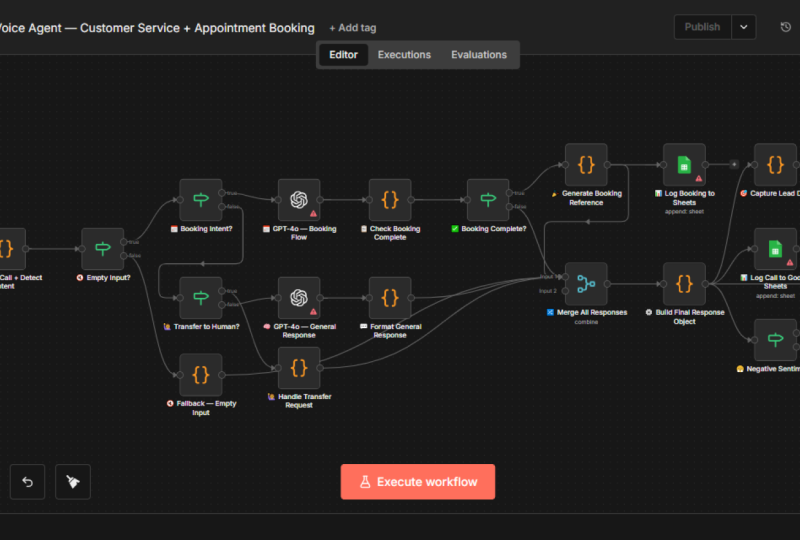Select the Log Booking to Sheets node

pos(684,165)
